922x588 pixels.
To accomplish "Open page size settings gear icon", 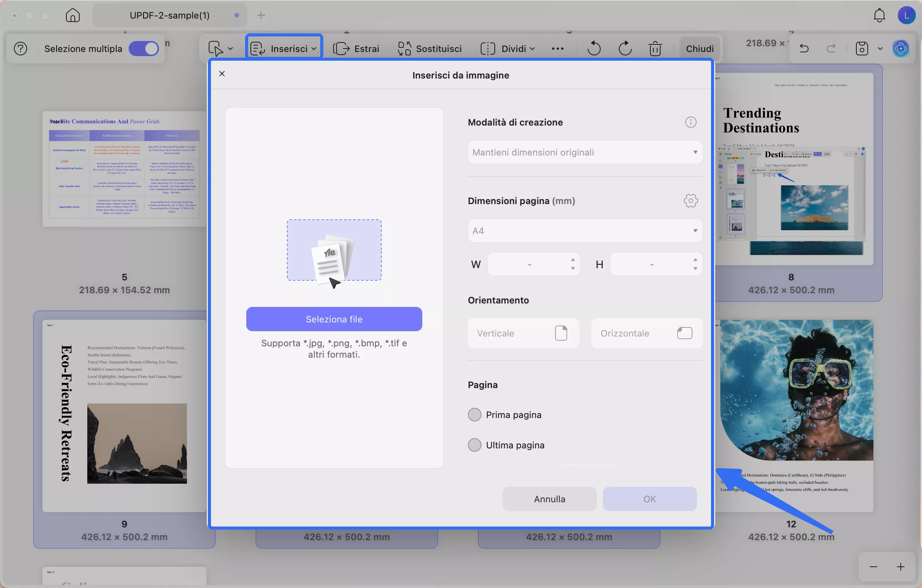I will pyautogui.click(x=690, y=201).
